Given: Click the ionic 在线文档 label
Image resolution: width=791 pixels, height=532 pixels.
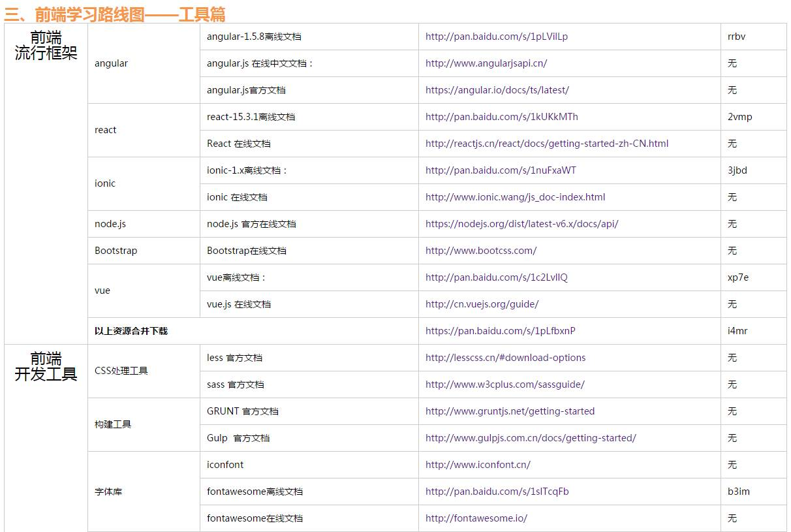Looking at the screenshot, I should (x=237, y=197).
